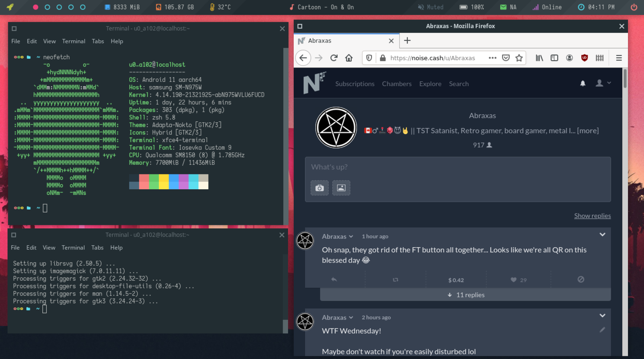
Task: Open the Firefox account icon
Action: click(569, 58)
